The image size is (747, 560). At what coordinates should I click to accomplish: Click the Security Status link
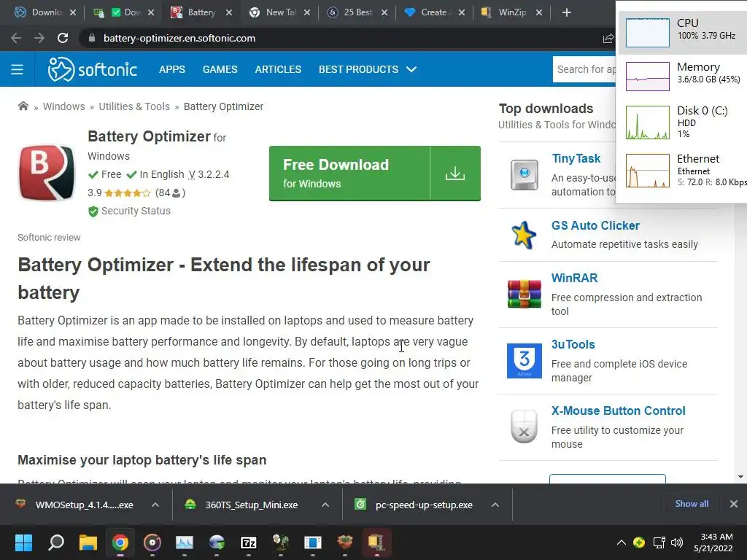(136, 211)
